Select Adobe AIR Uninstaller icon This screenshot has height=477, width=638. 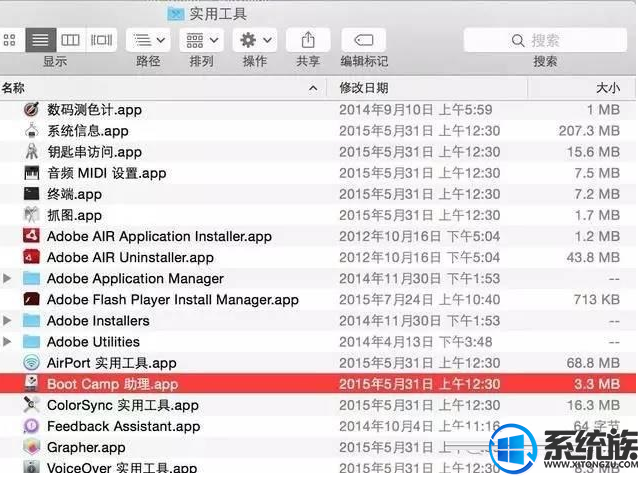(x=31, y=257)
